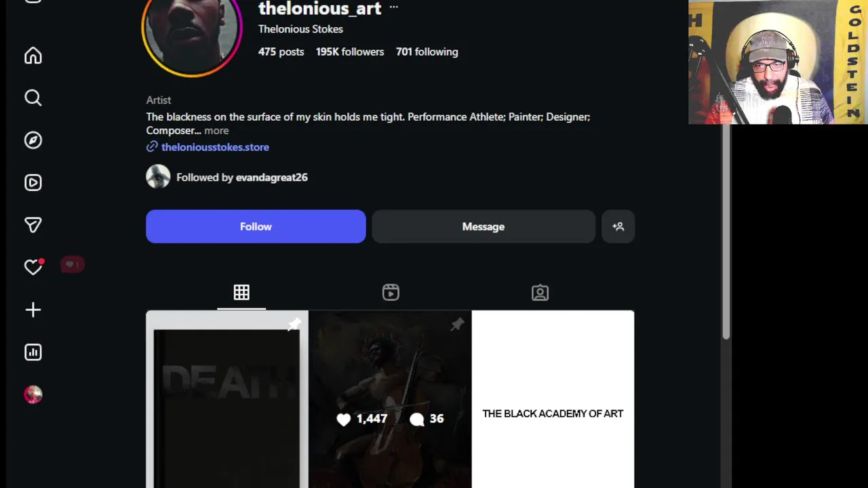This screenshot has width=868, height=488.
Task: Open the Reels icon in sidebar
Action: tap(33, 183)
